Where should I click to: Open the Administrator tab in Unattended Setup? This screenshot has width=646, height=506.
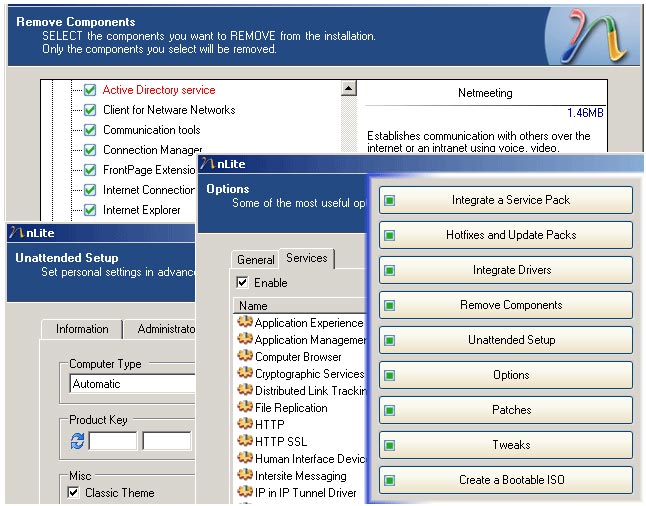(160, 329)
